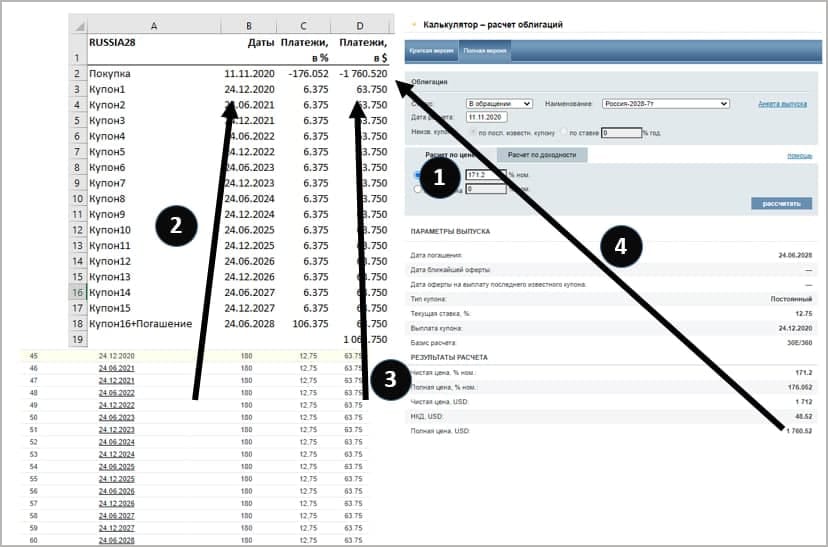
Task: Open the 'В обращении' status dropdown
Action: pos(500,103)
